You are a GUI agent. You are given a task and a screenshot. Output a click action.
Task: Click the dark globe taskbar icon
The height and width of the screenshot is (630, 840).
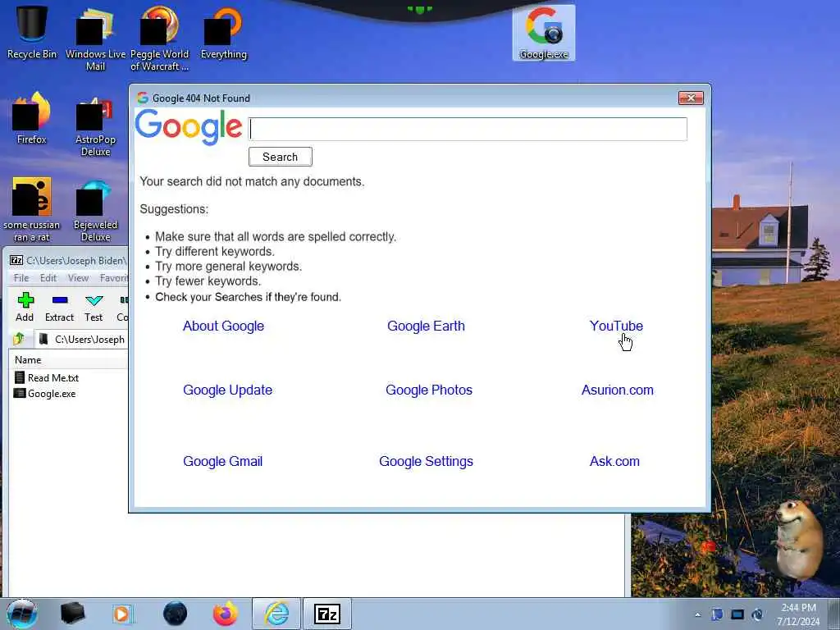tap(176, 614)
